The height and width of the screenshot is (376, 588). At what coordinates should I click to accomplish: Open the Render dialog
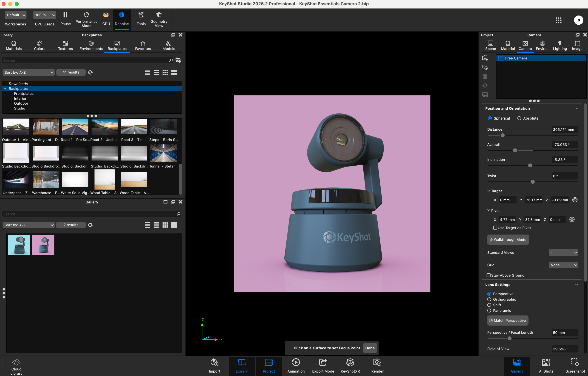click(x=377, y=366)
